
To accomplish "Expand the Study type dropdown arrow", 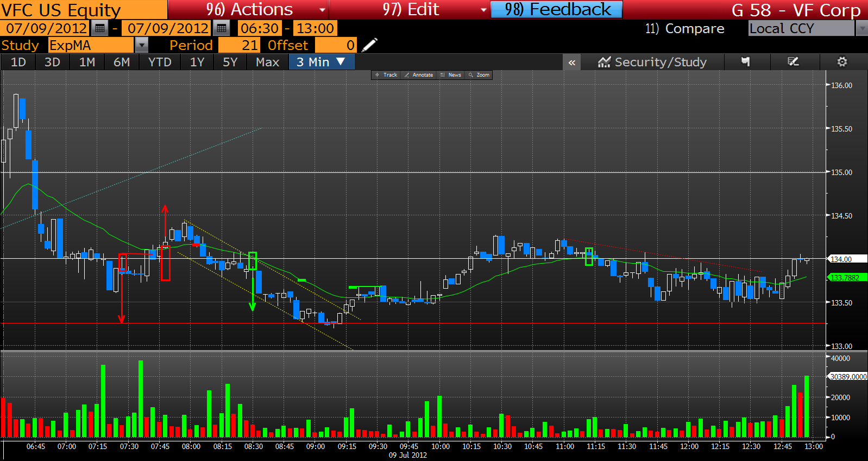I will pos(141,45).
